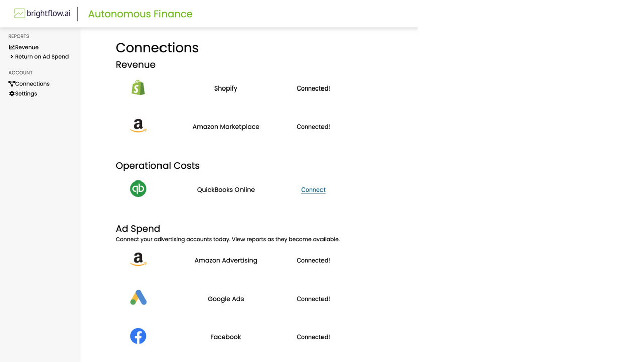Open the Connections network icon

click(x=11, y=83)
